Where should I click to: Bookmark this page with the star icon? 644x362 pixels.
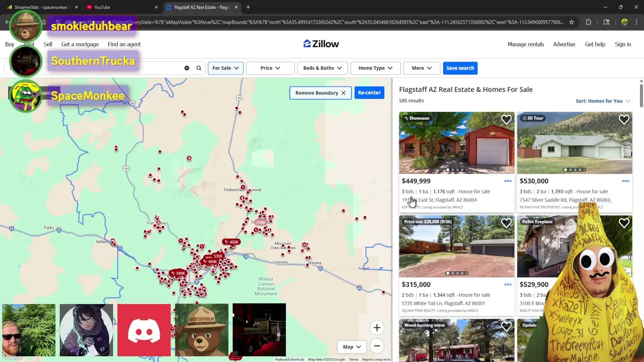(x=572, y=22)
